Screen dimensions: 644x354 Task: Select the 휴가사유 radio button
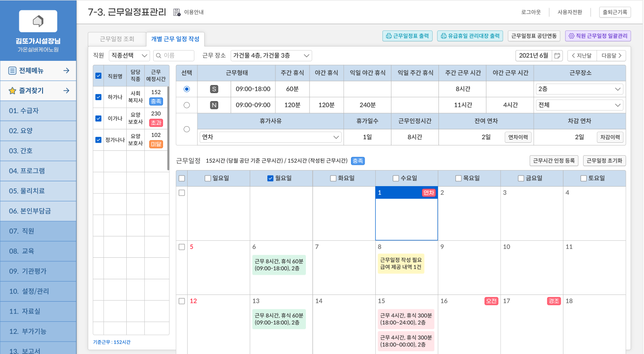[x=187, y=129]
